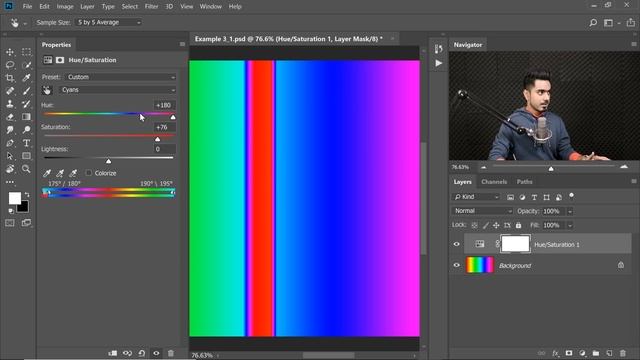Open the Normal blend mode dropdown
This screenshot has height=360, width=640.
(482, 211)
